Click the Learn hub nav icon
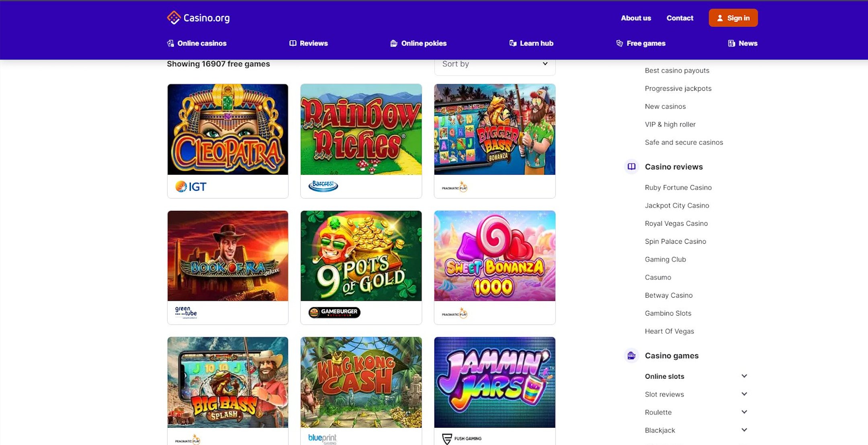 tap(513, 43)
